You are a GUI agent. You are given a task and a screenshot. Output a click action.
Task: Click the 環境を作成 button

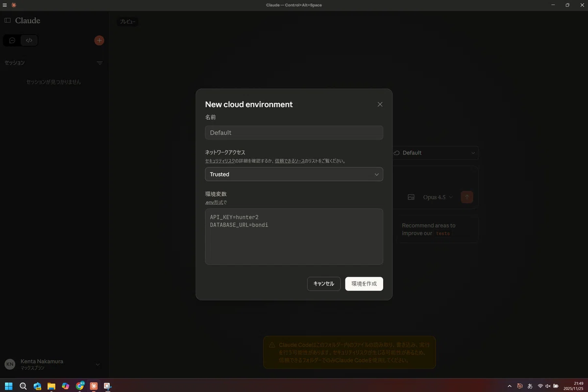tap(364, 284)
